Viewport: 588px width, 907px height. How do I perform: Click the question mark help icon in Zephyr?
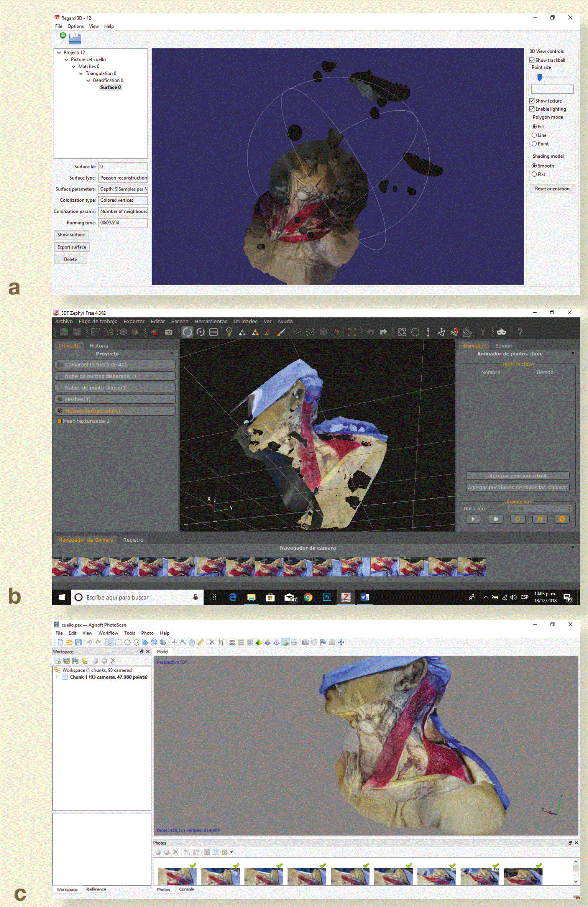point(520,332)
